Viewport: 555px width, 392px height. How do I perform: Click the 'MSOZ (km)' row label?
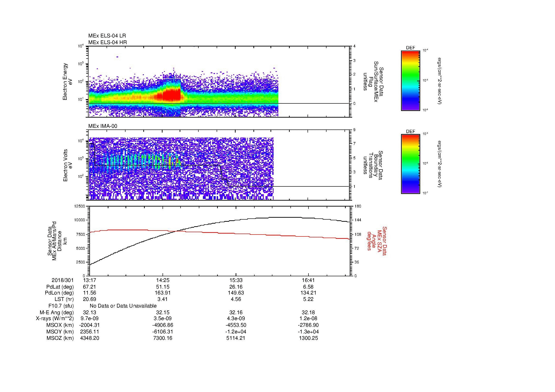click(x=60, y=338)
